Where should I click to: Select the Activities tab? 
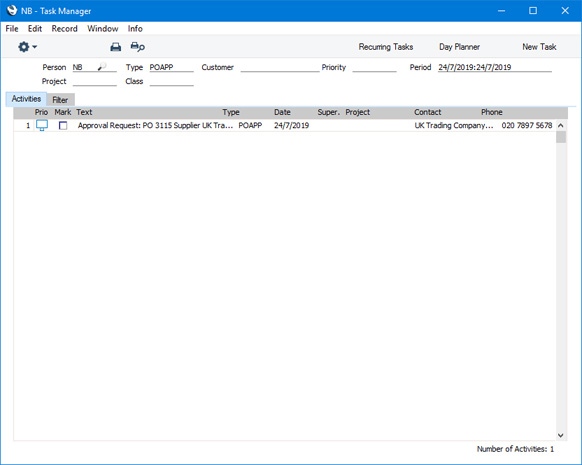(x=26, y=99)
